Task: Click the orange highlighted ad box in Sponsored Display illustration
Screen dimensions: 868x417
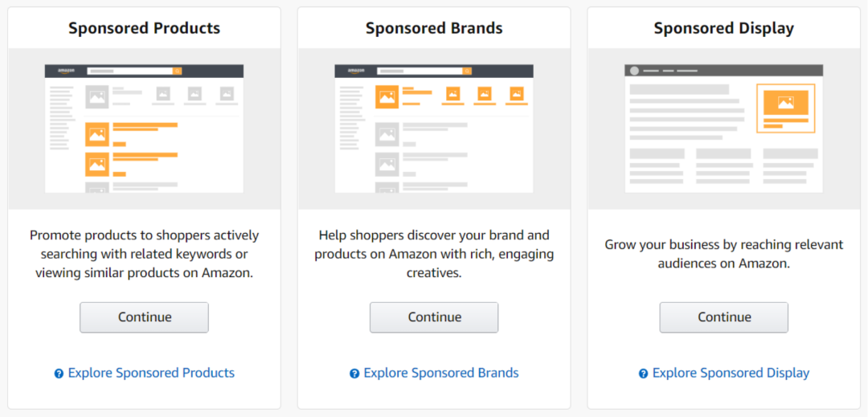Action: tap(786, 108)
